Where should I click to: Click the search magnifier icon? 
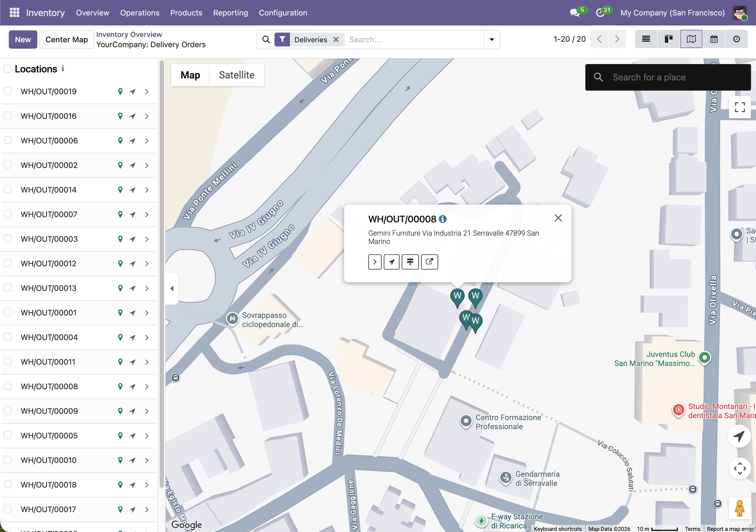tap(266, 39)
